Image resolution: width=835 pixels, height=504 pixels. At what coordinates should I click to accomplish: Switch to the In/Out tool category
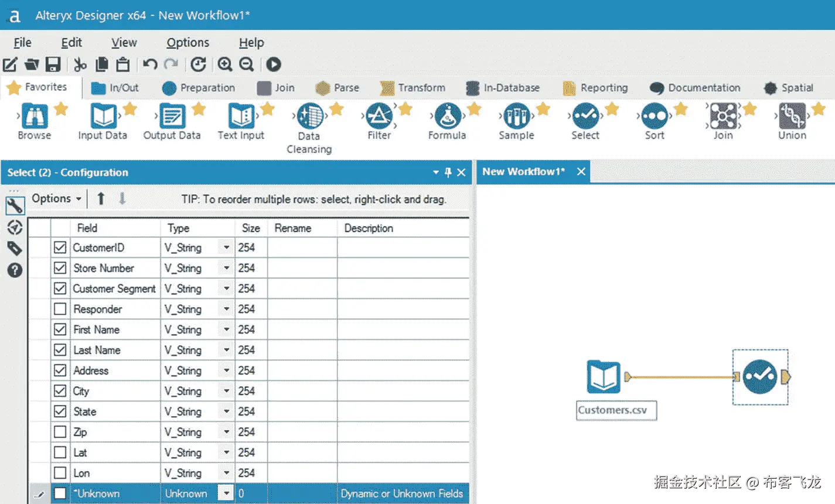pyautogui.click(x=115, y=88)
